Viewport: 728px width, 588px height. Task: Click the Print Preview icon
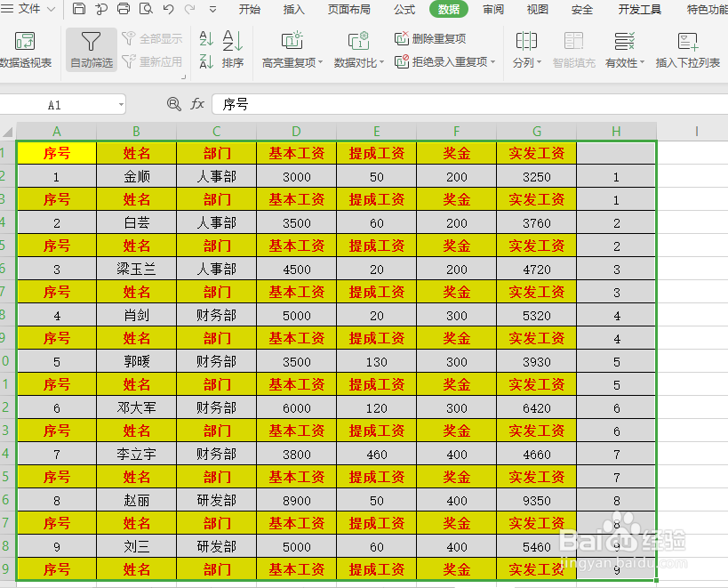(x=146, y=9)
